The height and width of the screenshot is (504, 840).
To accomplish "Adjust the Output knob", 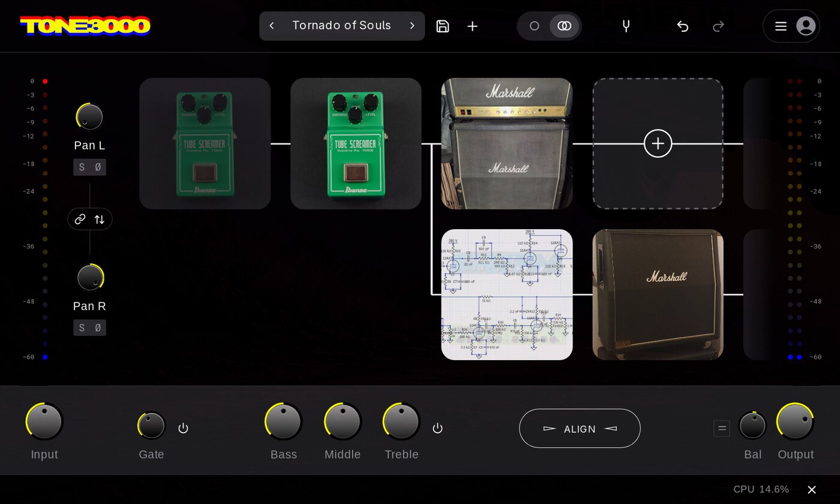I will (795, 421).
